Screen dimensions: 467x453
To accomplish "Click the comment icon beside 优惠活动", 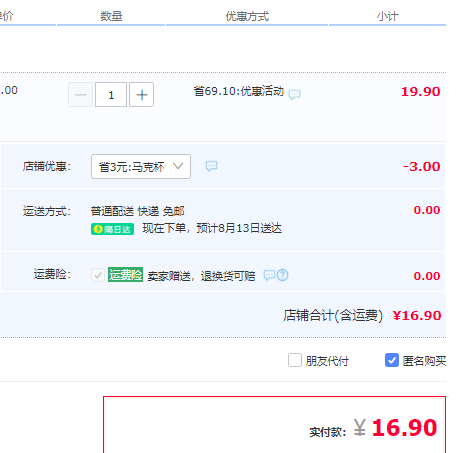I will pos(294,95).
